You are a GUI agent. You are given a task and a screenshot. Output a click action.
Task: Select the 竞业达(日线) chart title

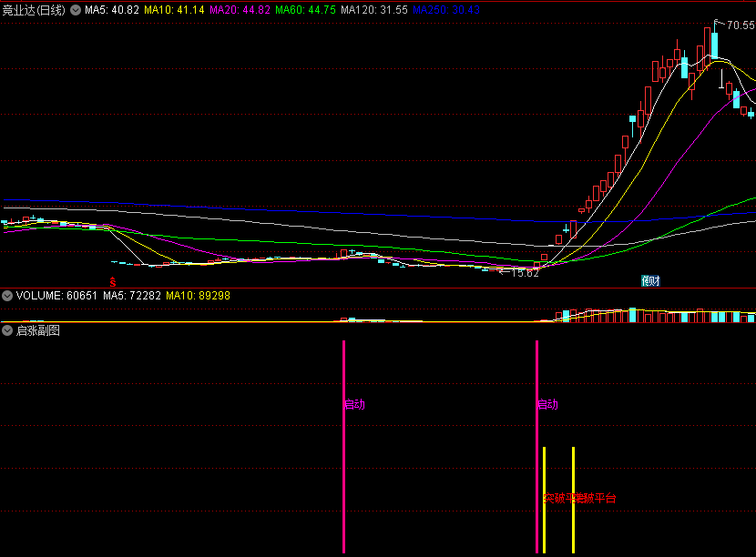[34, 10]
